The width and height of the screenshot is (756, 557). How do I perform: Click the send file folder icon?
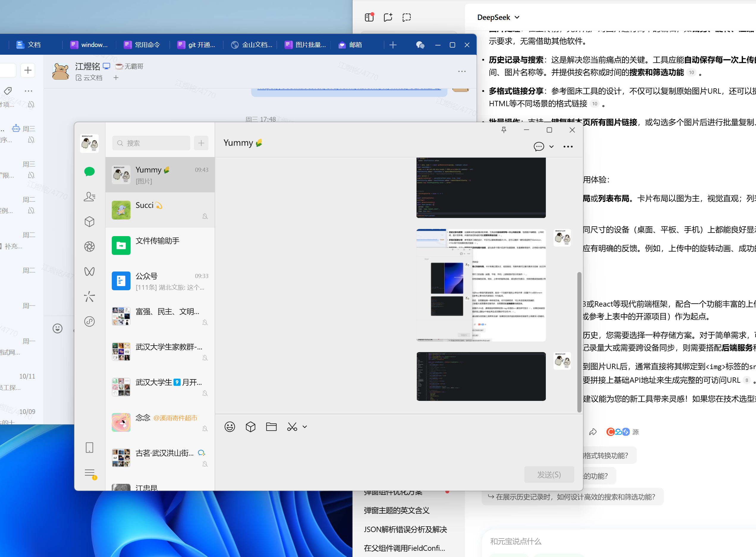coord(271,427)
